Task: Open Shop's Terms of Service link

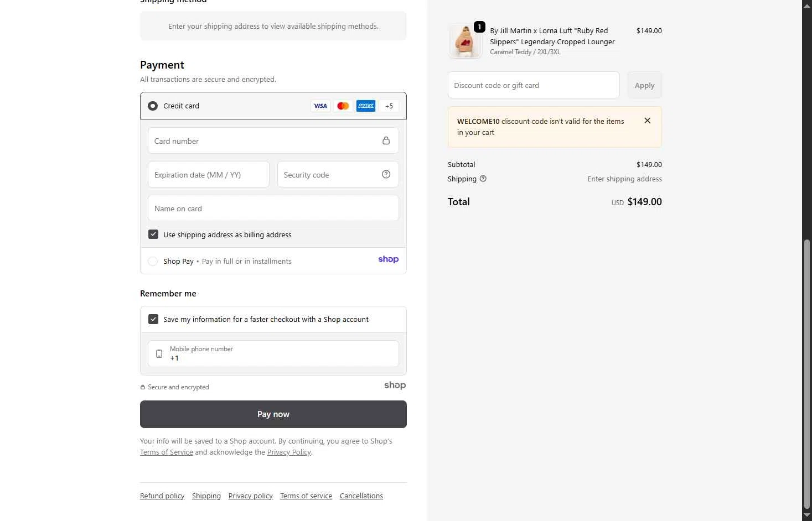Action: click(167, 452)
